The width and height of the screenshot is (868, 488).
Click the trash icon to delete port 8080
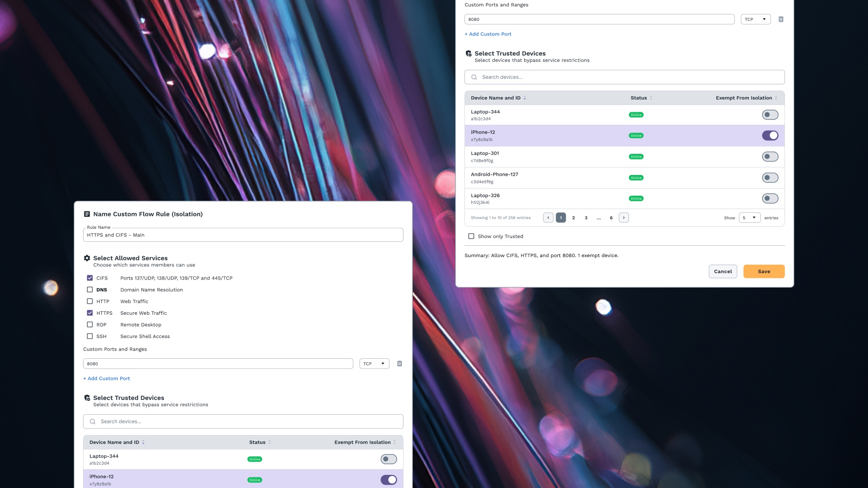coord(781,19)
